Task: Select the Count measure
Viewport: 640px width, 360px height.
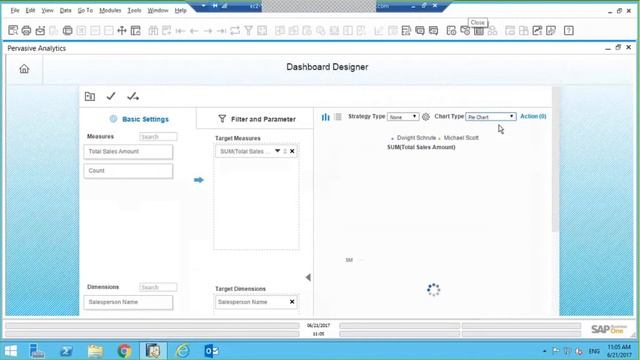Action: point(128,171)
